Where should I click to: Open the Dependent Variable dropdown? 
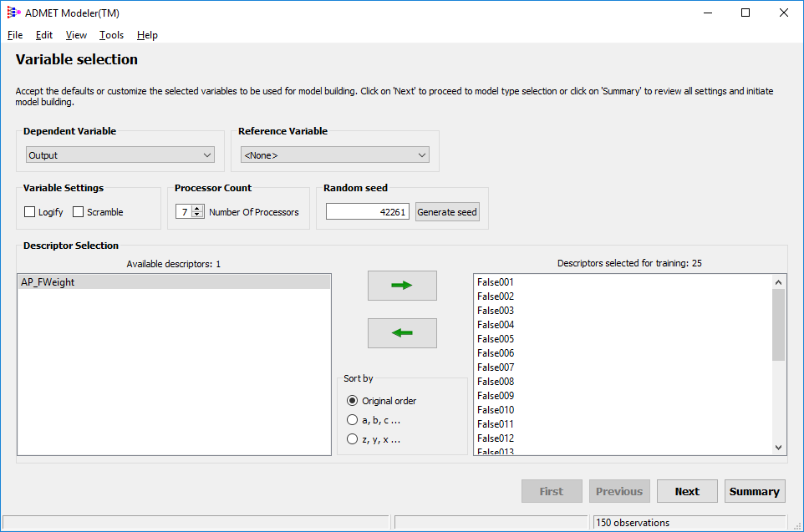(x=120, y=155)
